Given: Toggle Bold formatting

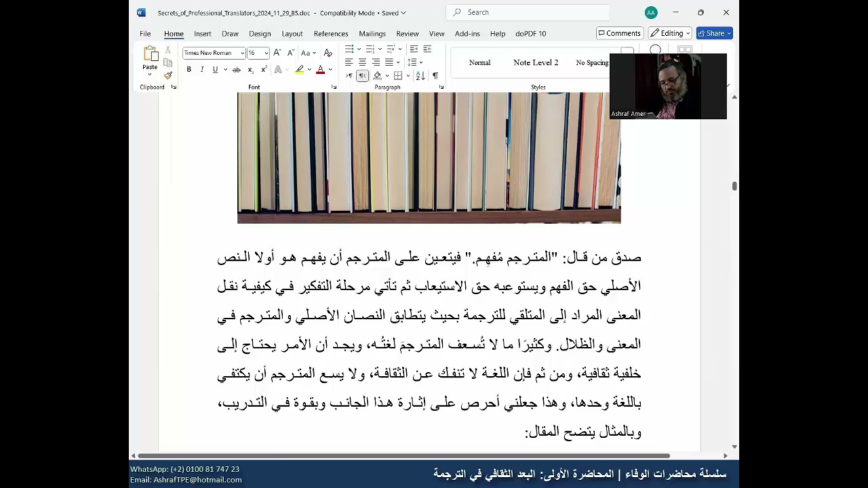Looking at the screenshot, I should (189, 70).
